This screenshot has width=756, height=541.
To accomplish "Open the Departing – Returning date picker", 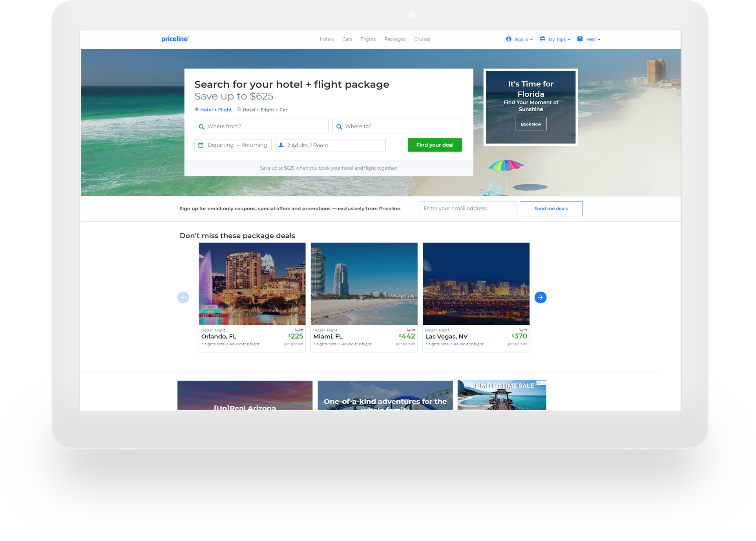I will pos(233,145).
